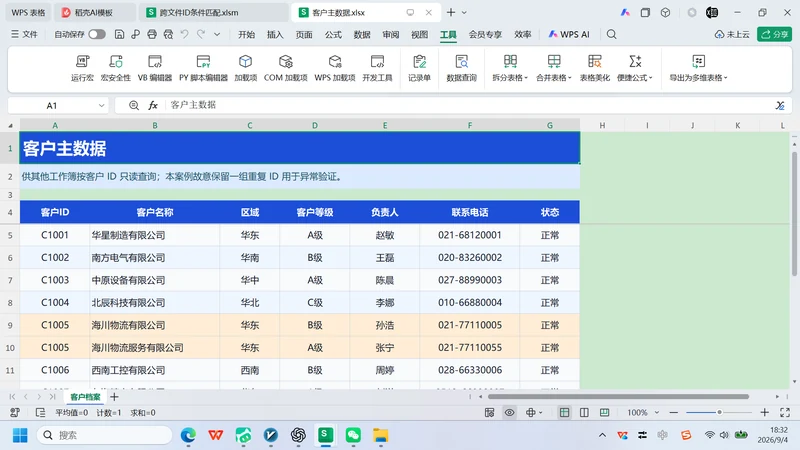800x450 pixels.
Task: Expand the quick access toolbar chevron
Action: [x=217, y=34]
